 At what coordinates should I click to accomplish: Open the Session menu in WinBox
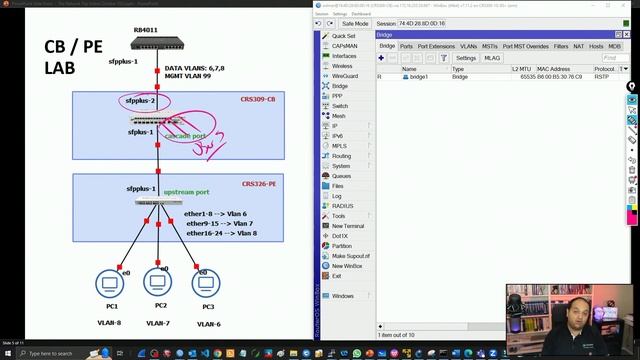322,14
